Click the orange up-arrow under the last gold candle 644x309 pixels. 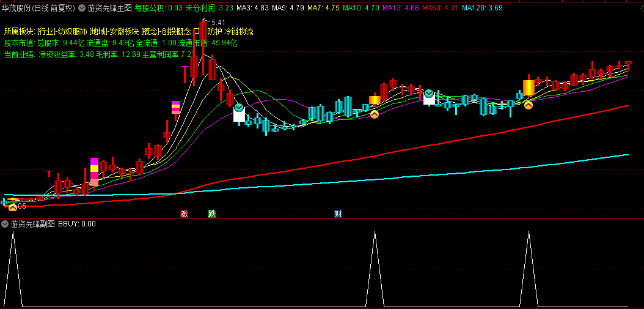(529, 105)
